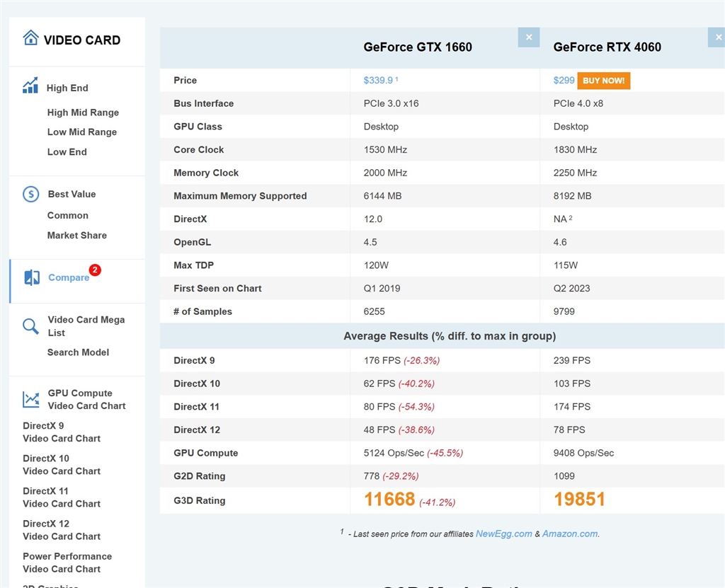Click the 2250 MHz memory clock value
Image resolution: width=725 pixels, height=588 pixels.
point(575,173)
